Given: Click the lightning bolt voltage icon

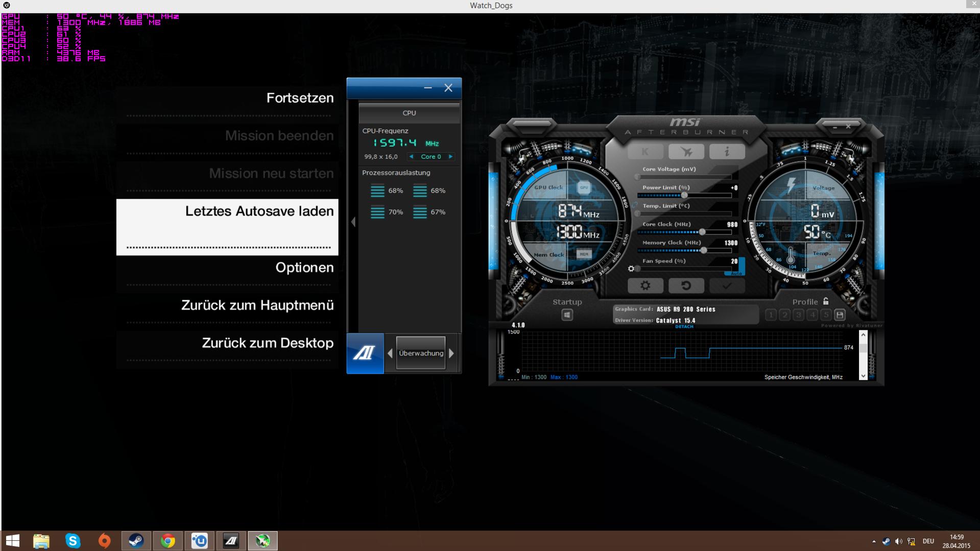Looking at the screenshot, I should (x=791, y=184).
